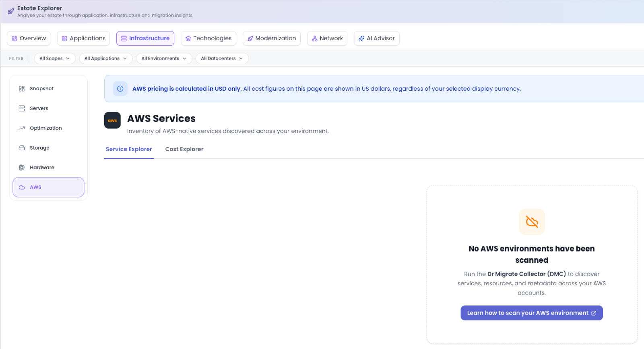
Task: Open the All Scopes filter dropdown
Action: (55, 58)
